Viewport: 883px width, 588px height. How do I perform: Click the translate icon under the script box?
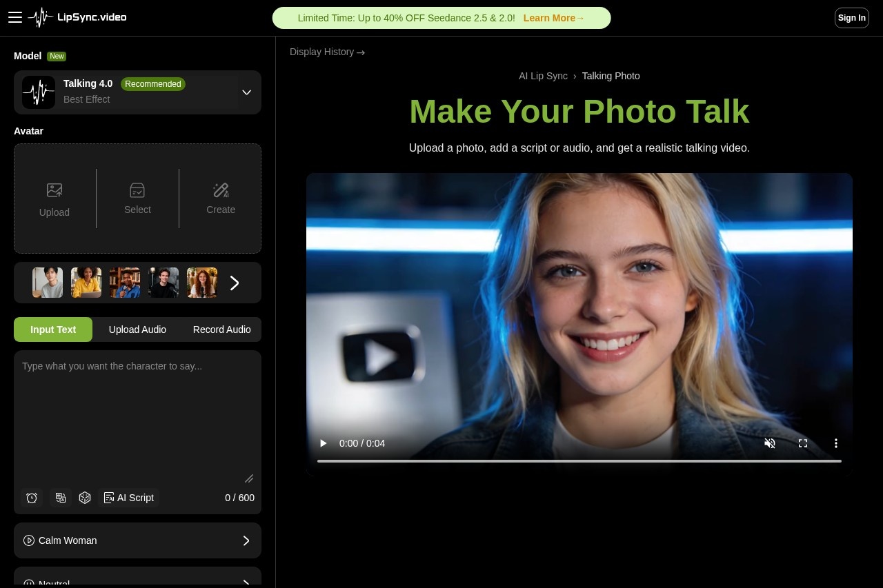point(61,498)
